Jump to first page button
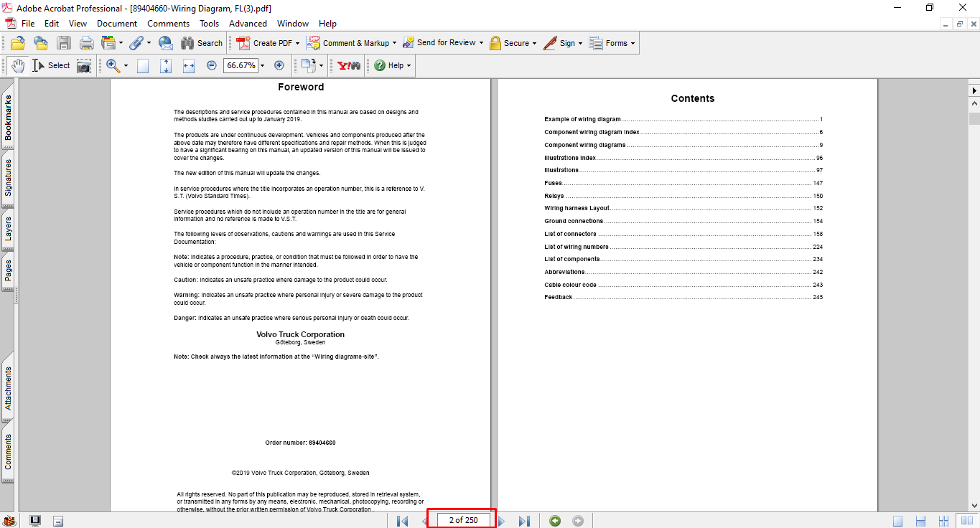The width and height of the screenshot is (980, 528). tap(403, 521)
